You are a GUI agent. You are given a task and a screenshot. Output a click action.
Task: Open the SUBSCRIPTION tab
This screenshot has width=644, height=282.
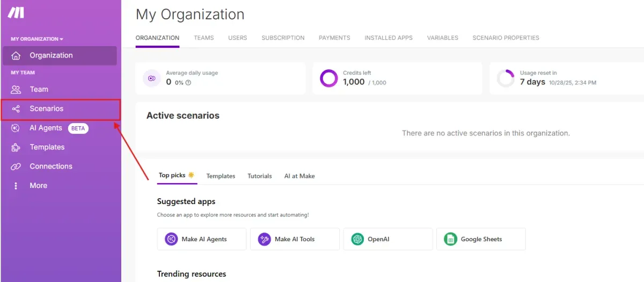click(x=283, y=38)
